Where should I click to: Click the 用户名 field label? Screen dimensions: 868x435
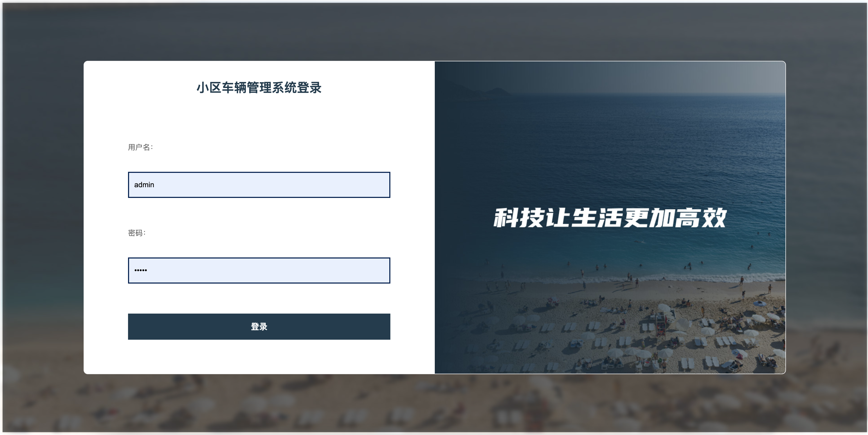tap(140, 147)
